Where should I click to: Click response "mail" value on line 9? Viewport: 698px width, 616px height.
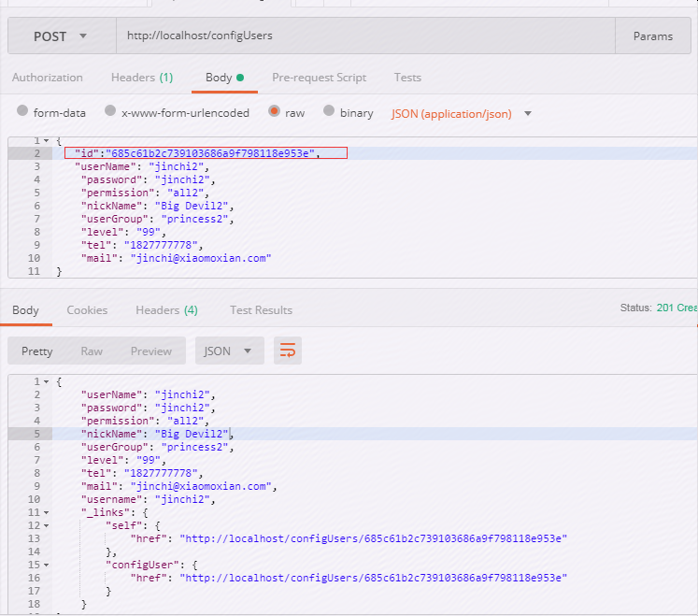click(x=201, y=486)
